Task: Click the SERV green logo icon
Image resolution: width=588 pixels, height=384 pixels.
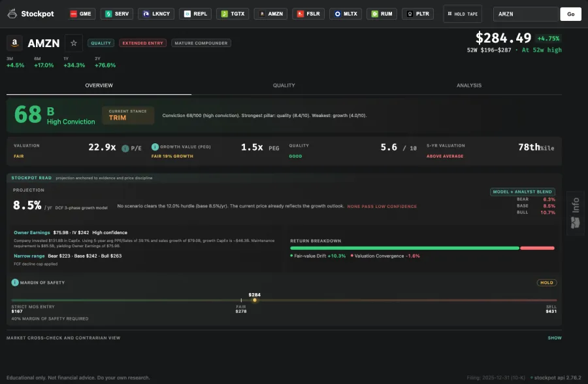Action: 108,14
